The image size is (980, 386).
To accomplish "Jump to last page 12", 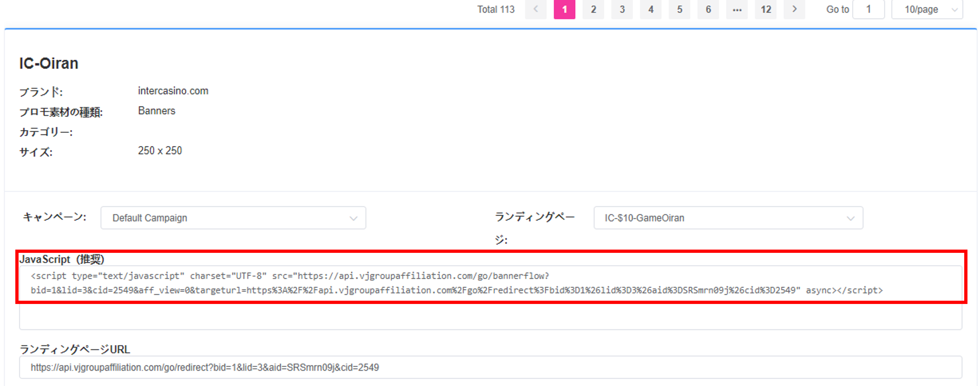I will (766, 9).
